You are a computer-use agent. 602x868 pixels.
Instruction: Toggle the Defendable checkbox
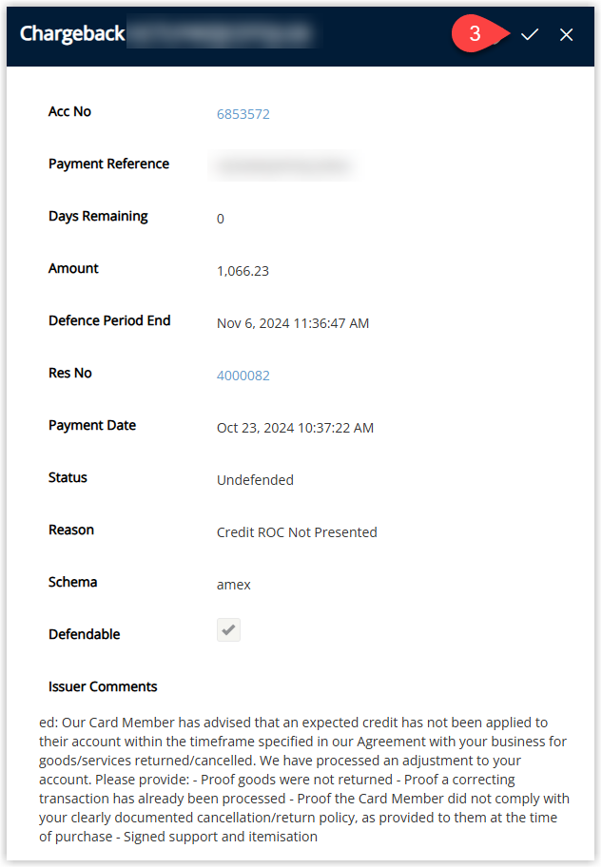(x=228, y=630)
